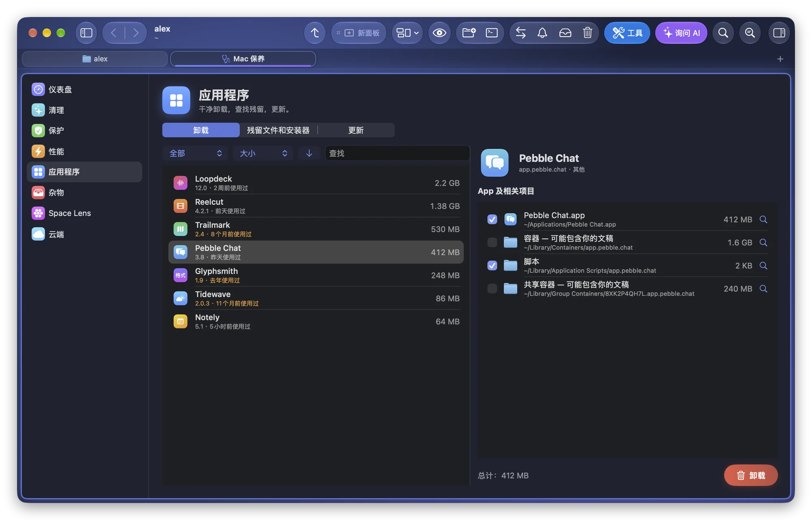Open notifications bell icon
Image resolution: width=812 pixels, height=520 pixels.
click(542, 33)
